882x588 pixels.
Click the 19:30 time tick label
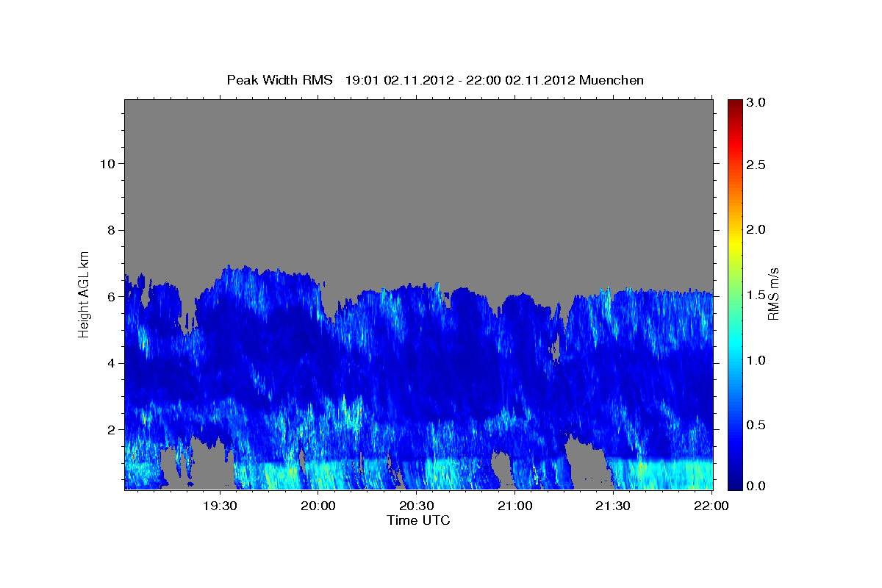[220, 506]
